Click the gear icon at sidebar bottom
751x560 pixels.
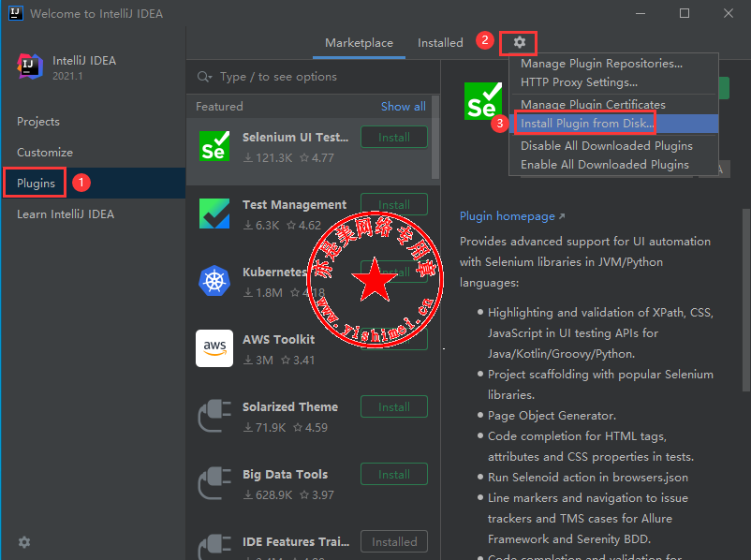[x=24, y=542]
